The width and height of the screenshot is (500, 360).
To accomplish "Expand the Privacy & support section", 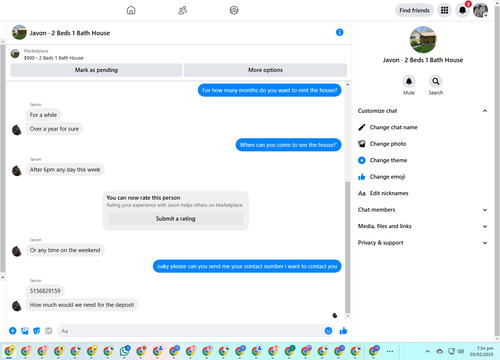I will (x=485, y=243).
